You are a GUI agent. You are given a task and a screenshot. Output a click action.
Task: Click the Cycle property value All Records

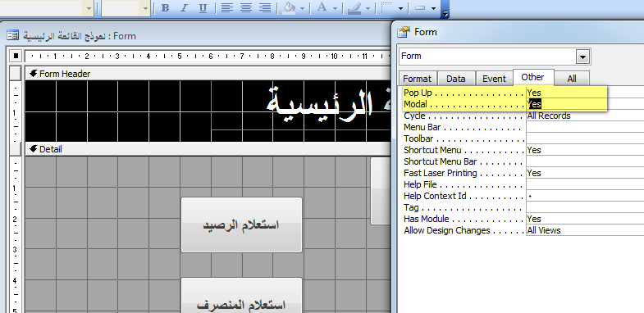[585, 116]
